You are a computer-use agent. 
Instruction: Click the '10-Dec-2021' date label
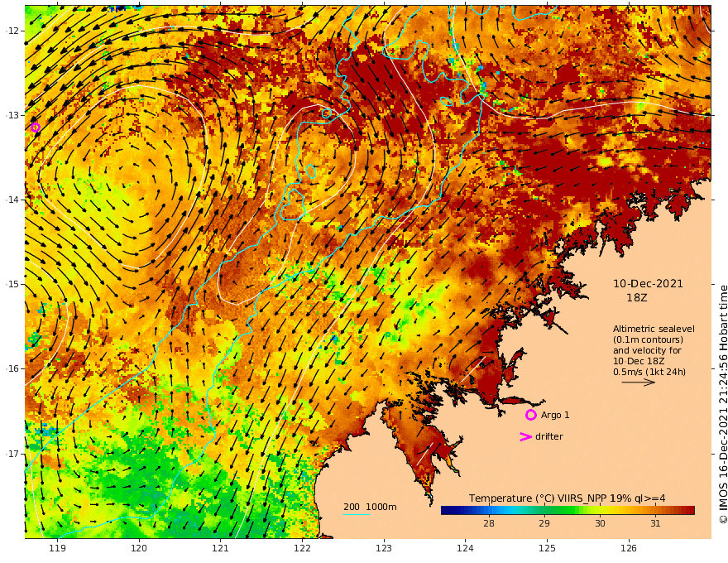coord(648,283)
